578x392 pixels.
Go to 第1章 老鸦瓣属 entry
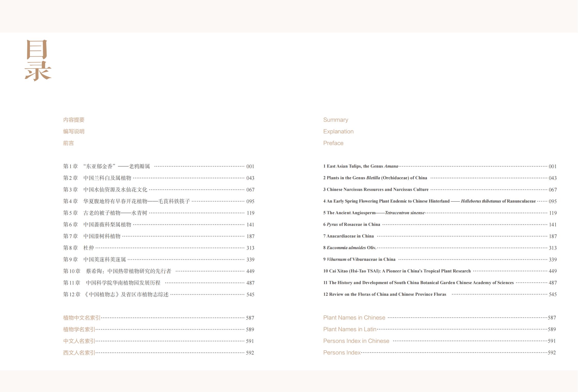click(107, 166)
